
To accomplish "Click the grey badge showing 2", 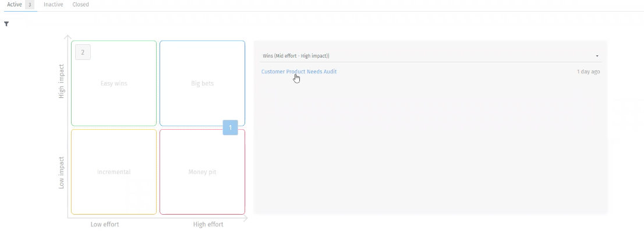I will tap(83, 52).
